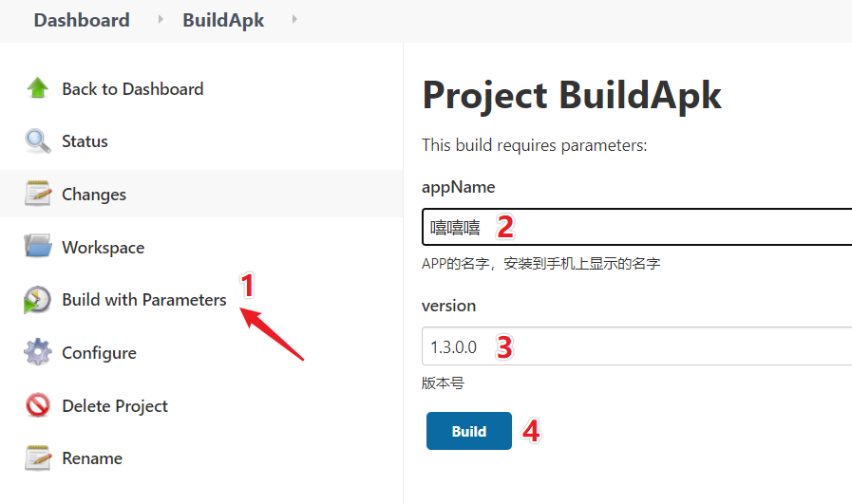Go to the Workspace sidebar link

104,248
